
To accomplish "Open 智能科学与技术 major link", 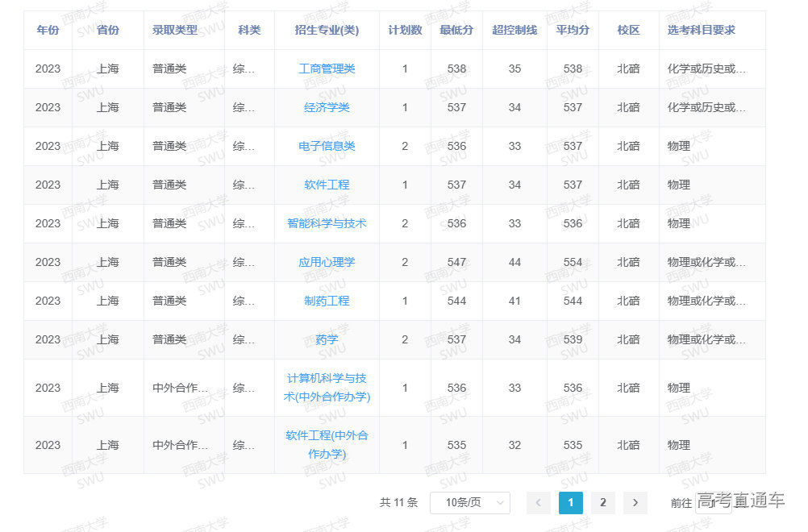I will [x=327, y=224].
